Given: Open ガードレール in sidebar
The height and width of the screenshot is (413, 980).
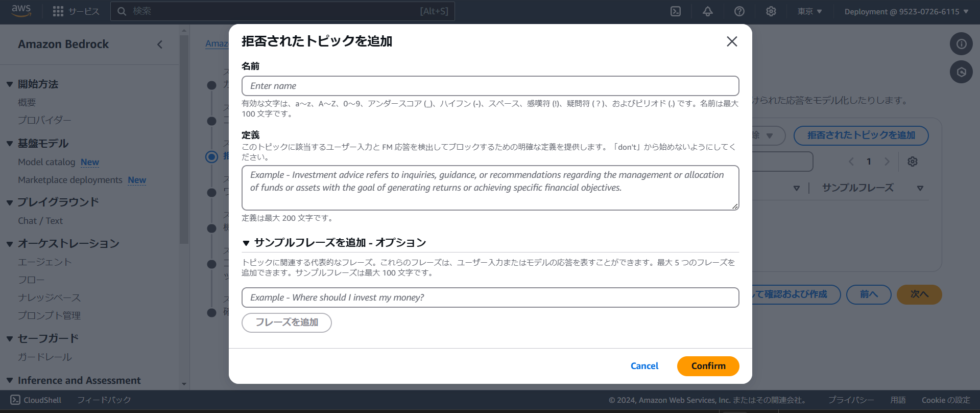Looking at the screenshot, I should tap(44, 357).
